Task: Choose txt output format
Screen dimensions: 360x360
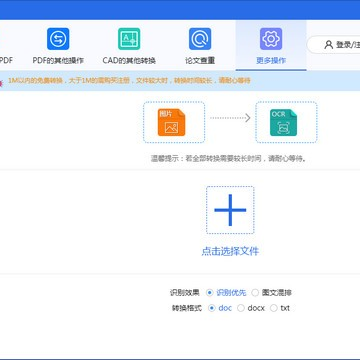Action: point(274,308)
